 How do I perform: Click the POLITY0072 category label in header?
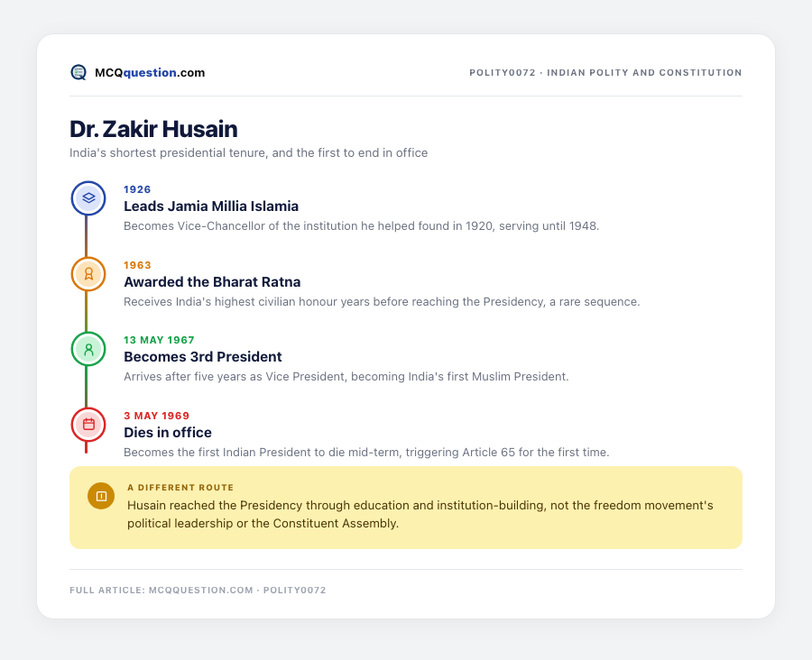605,72
